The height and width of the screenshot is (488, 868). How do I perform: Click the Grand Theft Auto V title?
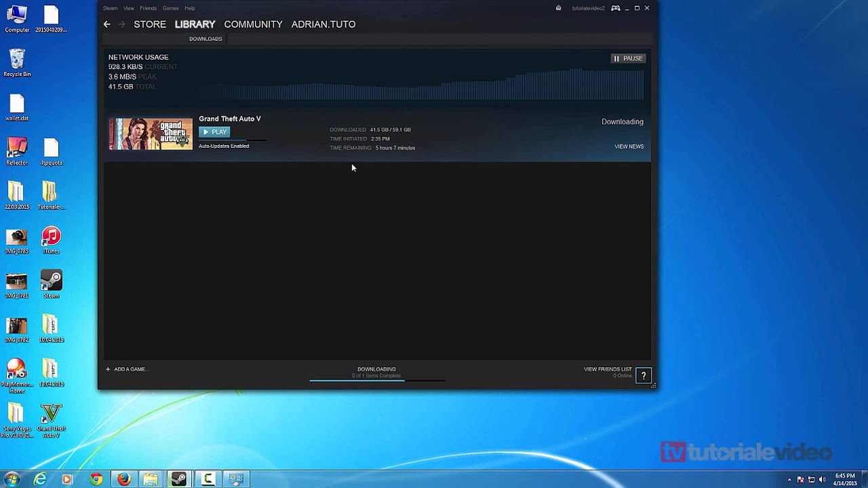point(230,119)
